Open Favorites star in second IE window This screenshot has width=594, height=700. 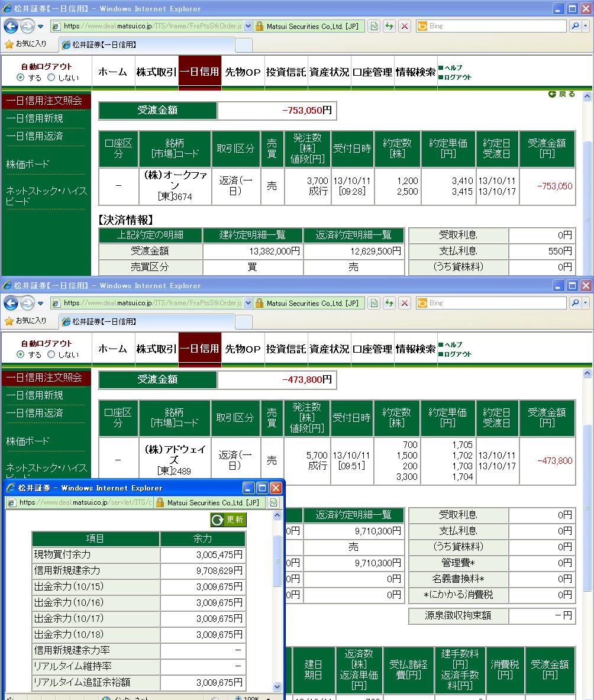click(9, 321)
